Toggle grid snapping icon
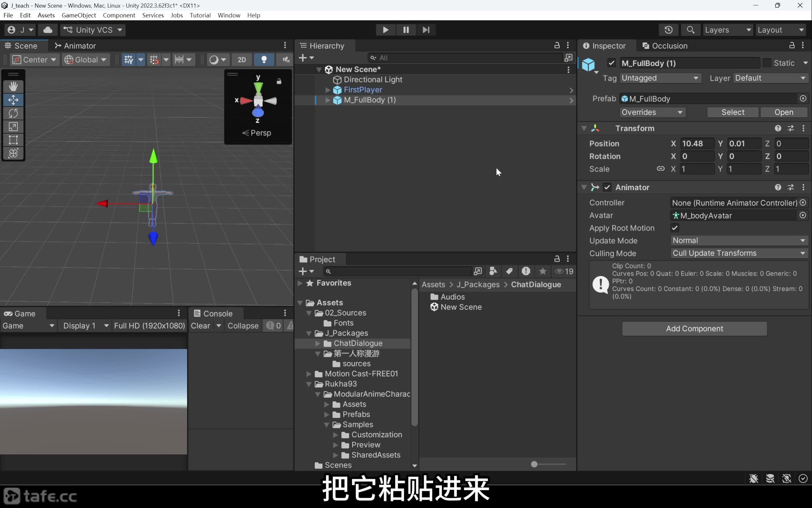The image size is (812, 508). (x=154, y=60)
